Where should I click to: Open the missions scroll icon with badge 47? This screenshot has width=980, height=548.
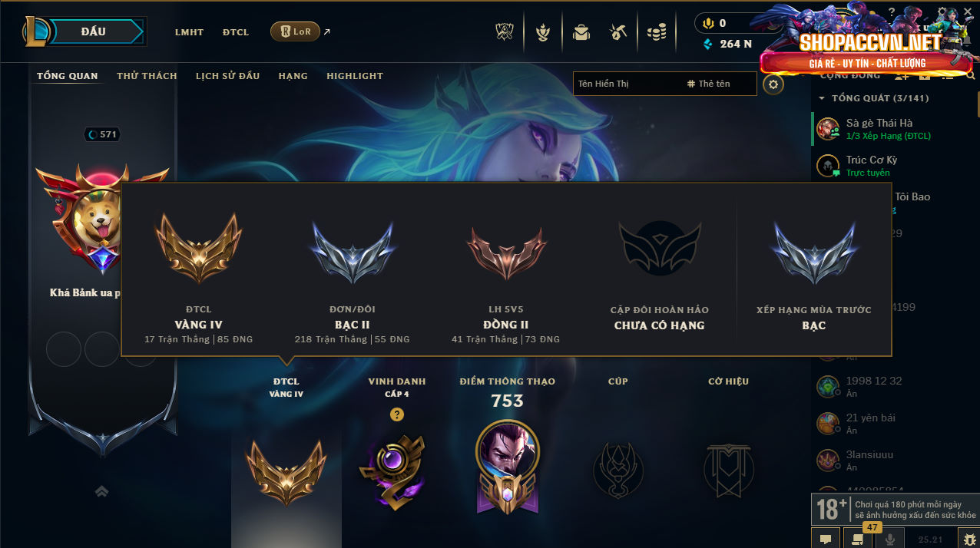point(858,538)
